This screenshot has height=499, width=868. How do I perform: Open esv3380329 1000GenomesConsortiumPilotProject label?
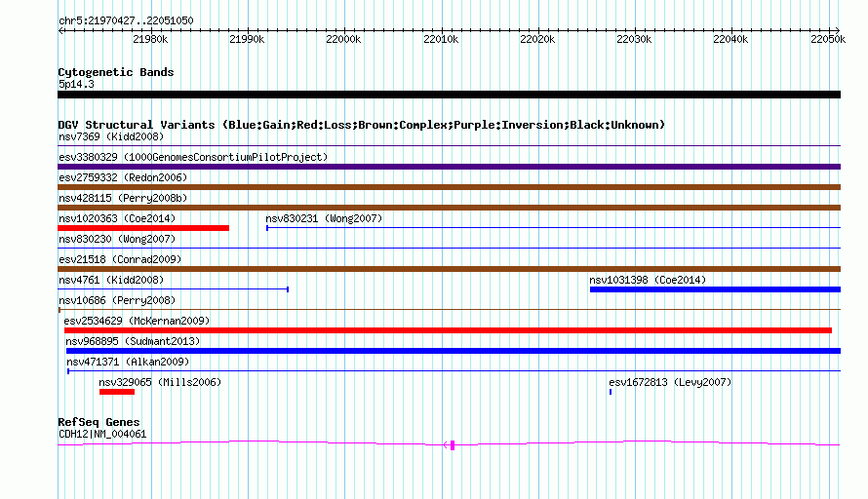point(193,157)
